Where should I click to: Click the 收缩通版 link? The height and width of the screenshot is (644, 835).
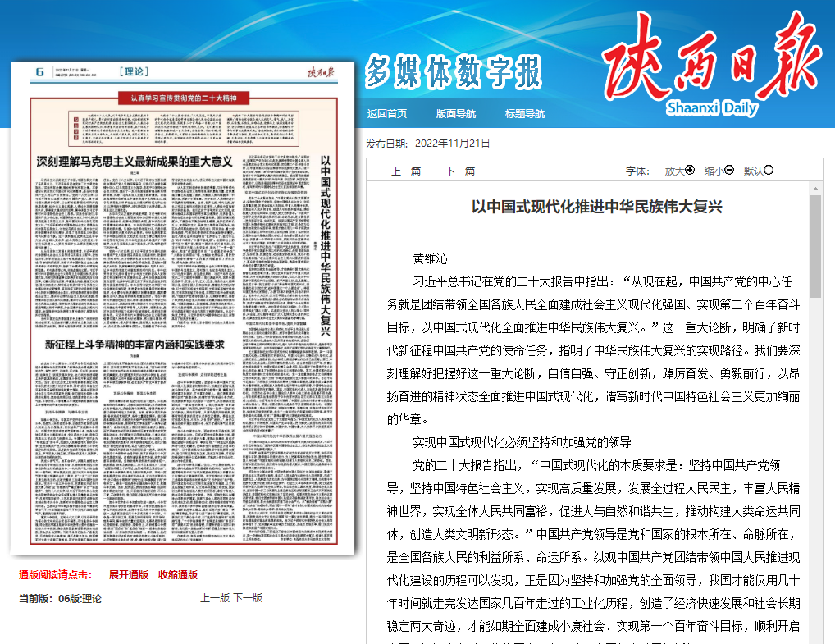coord(178,575)
